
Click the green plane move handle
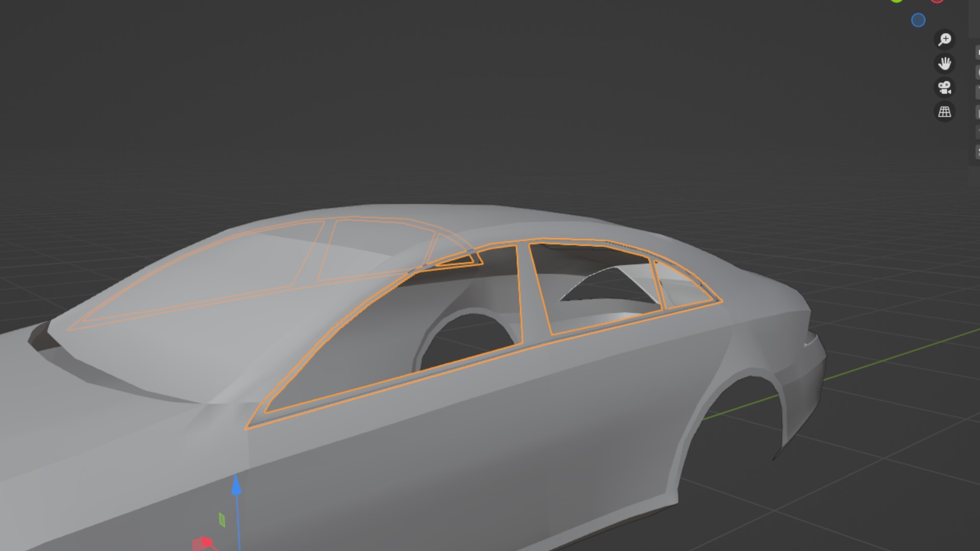(222, 520)
